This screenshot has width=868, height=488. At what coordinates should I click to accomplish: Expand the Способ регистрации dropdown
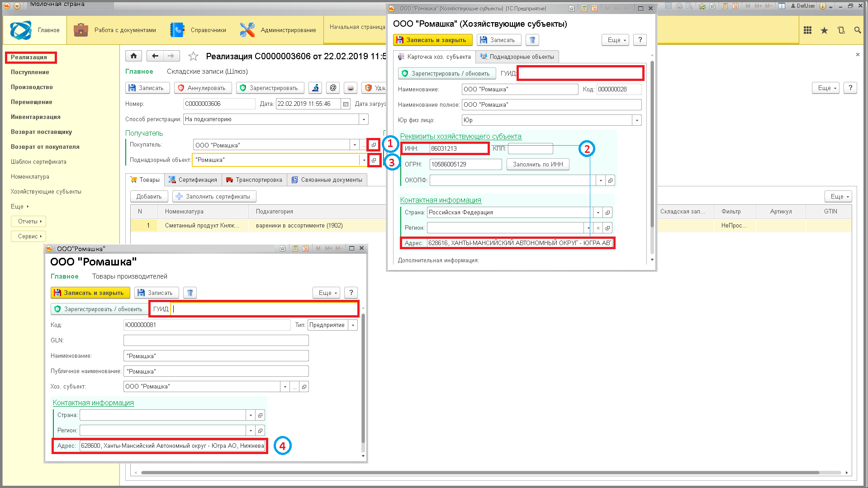click(364, 119)
